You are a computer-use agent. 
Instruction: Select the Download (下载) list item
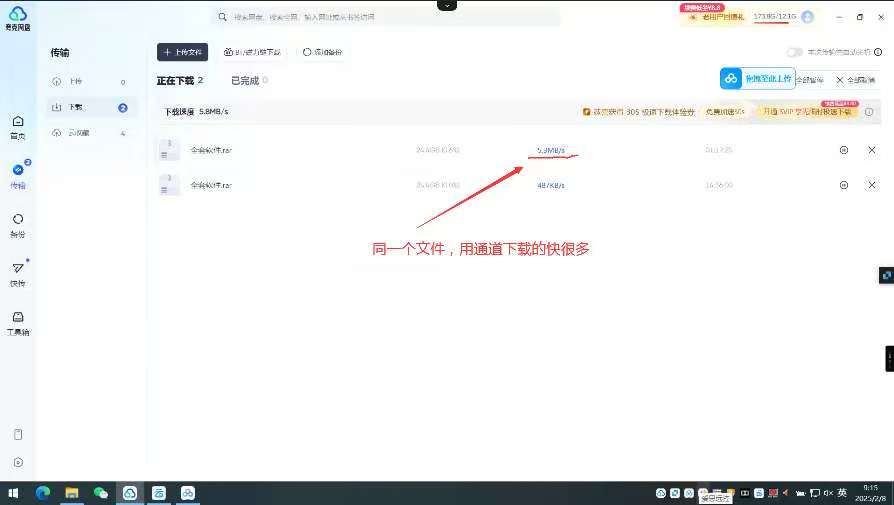click(x=91, y=107)
